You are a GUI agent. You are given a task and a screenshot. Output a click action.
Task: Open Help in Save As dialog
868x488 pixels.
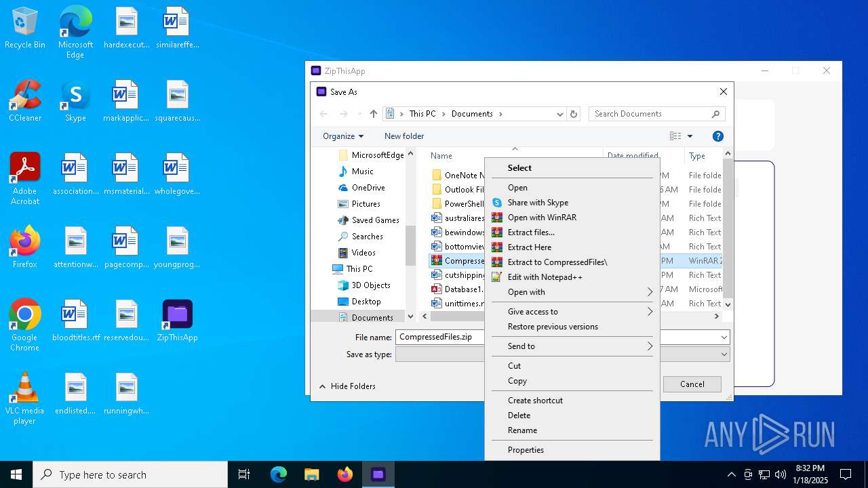coord(718,136)
